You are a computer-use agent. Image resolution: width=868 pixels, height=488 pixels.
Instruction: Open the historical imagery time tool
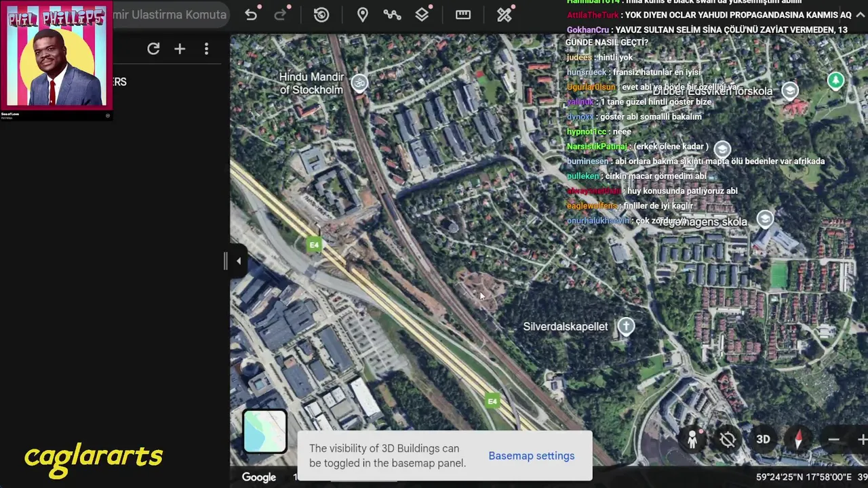[x=321, y=15]
